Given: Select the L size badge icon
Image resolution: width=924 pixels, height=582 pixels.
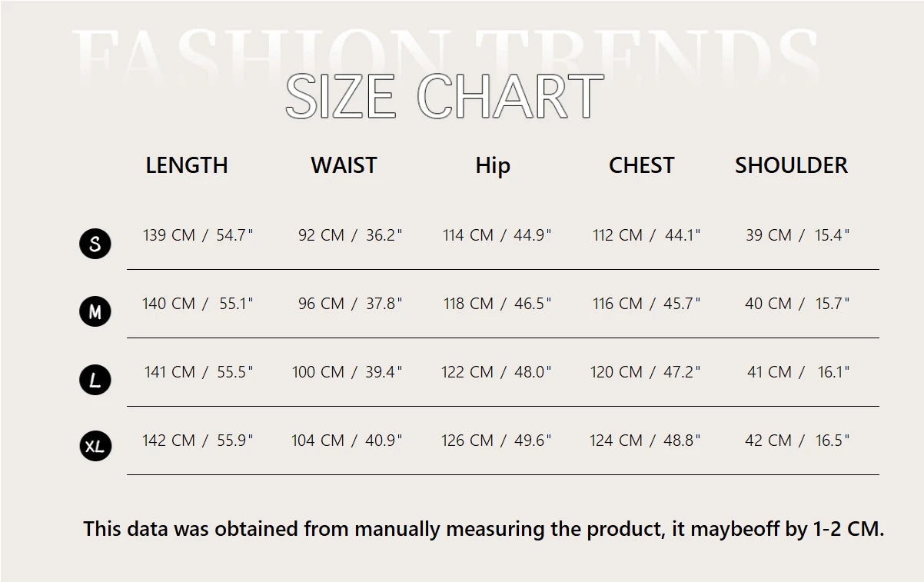Looking at the screenshot, I should click(x=95, y=380).
